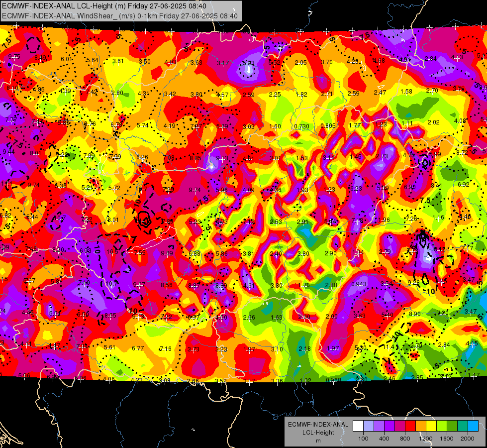Click the legend tick label 400
The height and width of the screenshot is (448, 487).
pyautogui.click(x=384, y=439)
